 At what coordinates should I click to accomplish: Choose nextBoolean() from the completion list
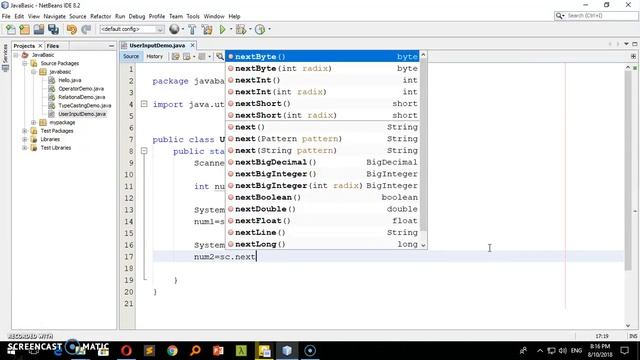[322, 197]
